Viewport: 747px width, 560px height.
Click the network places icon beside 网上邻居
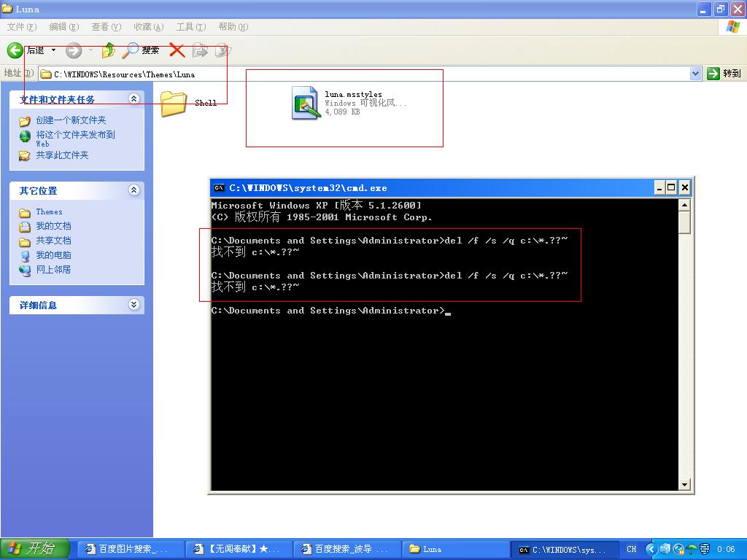pos(25,271)
